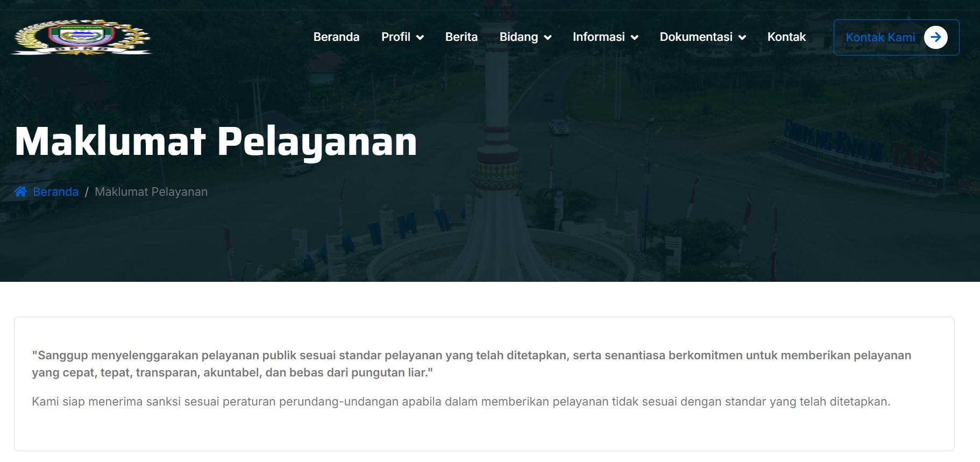Click the Maklumat Pelayanan breadcrumb text
This screenshot has width=980, height=462.
[x=151, y=191]
